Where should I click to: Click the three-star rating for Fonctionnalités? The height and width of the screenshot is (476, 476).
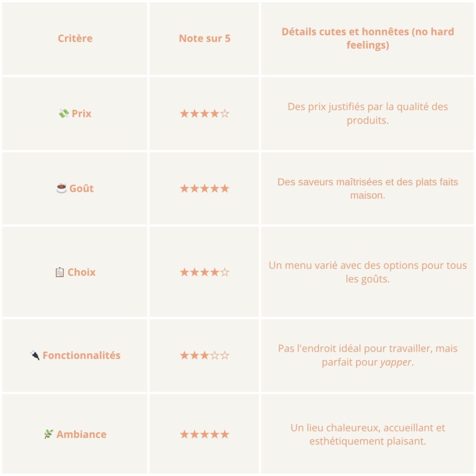205,355
